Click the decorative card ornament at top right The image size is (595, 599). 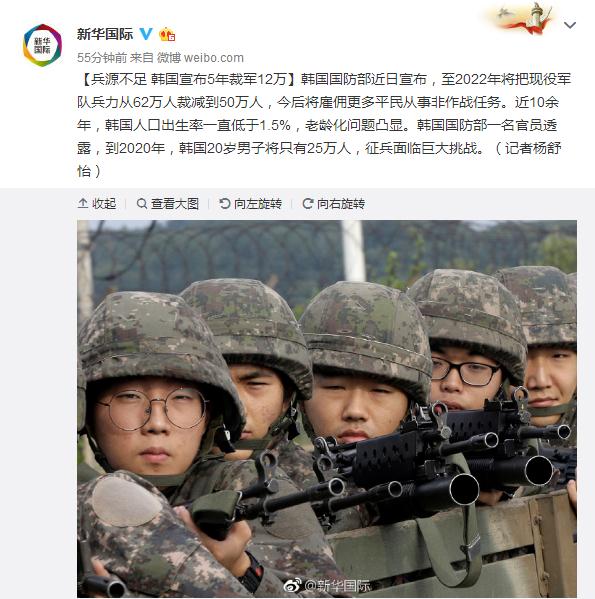(522, 18)
